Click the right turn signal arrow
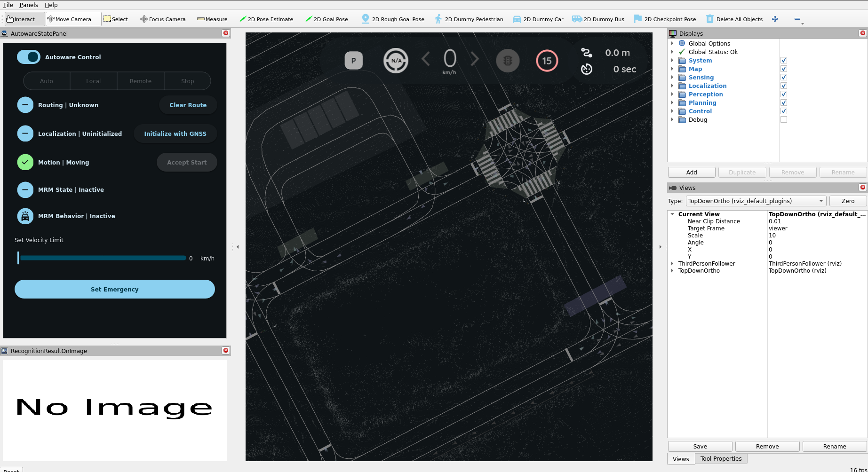This screenshot has height=472, width=868. tap(475, 59)
